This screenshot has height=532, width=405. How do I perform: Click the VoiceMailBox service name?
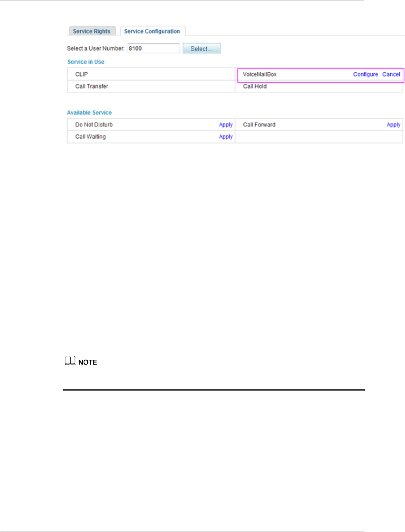260,74
